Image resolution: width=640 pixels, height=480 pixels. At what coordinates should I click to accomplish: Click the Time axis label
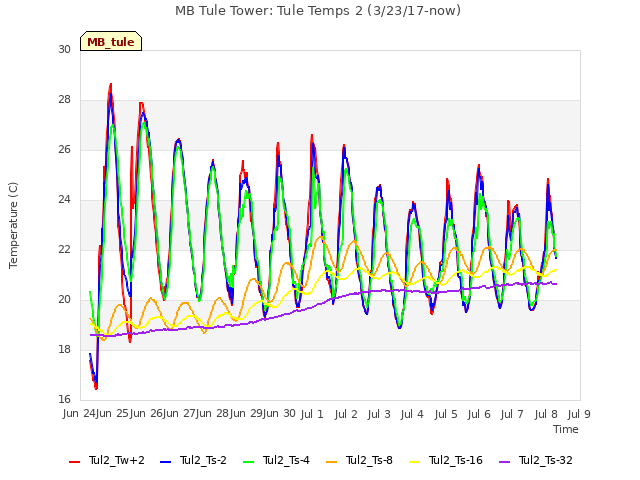point(566,429)
